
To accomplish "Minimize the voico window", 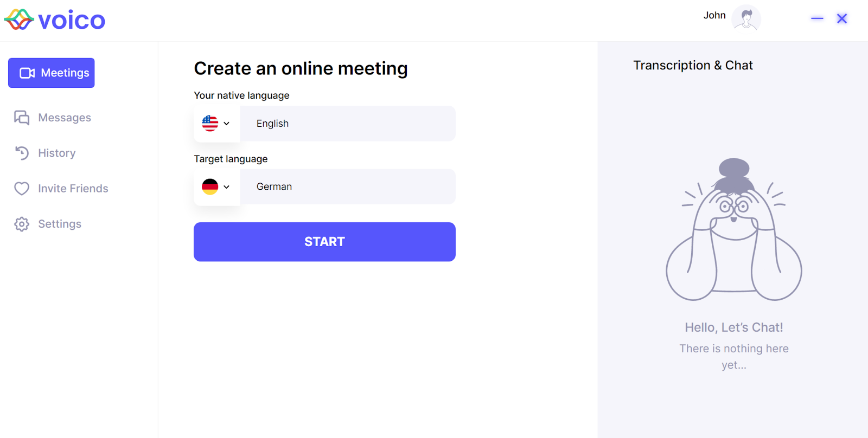I will pyautogui.click(x=817, y=18).
